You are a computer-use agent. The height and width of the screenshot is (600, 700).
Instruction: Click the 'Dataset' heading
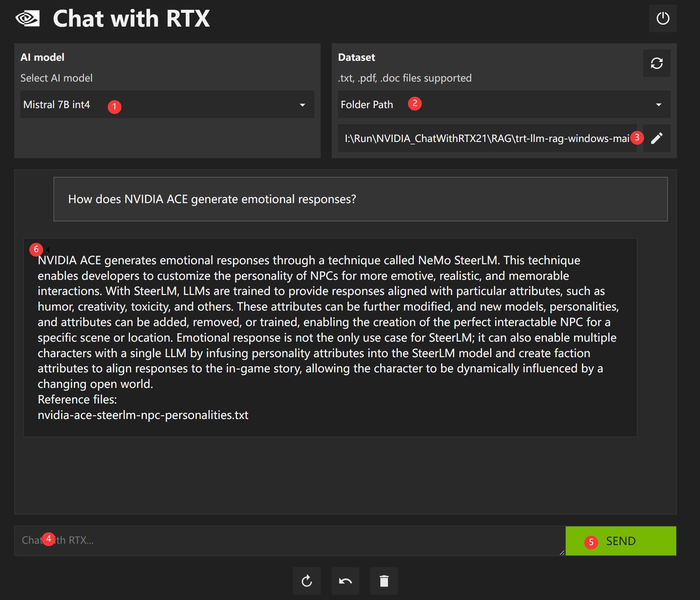coord(357,57)
